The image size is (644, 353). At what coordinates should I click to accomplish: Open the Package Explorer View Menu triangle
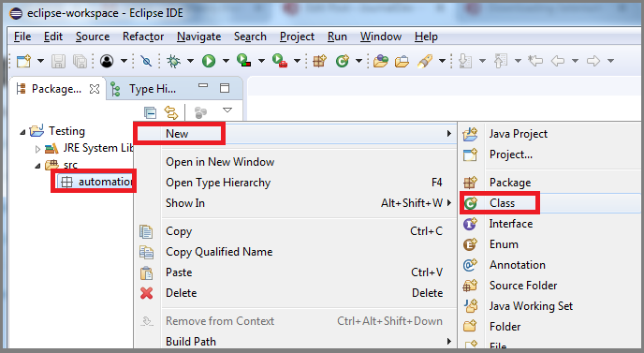point(227,110)
